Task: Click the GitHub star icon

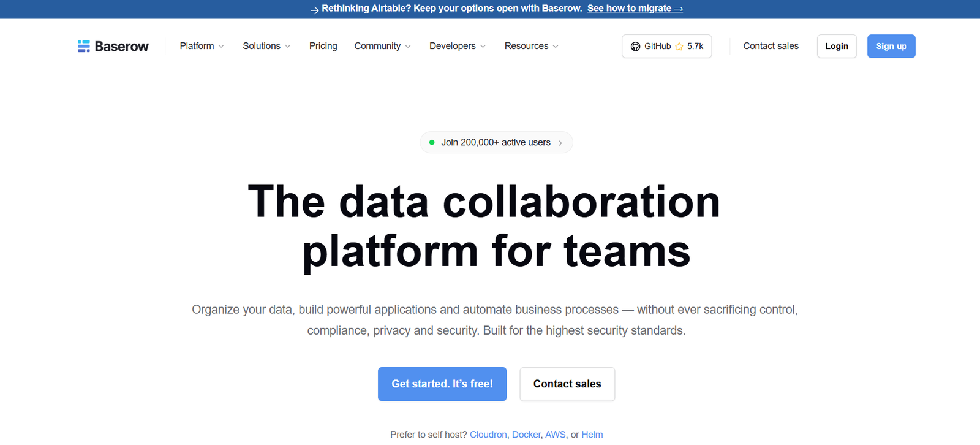Action: (679, 47)
